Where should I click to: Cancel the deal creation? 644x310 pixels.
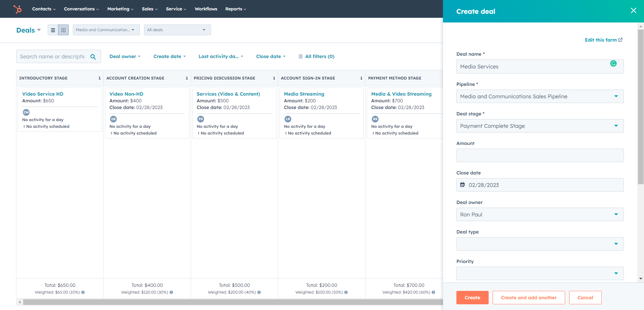coord(585,298)
